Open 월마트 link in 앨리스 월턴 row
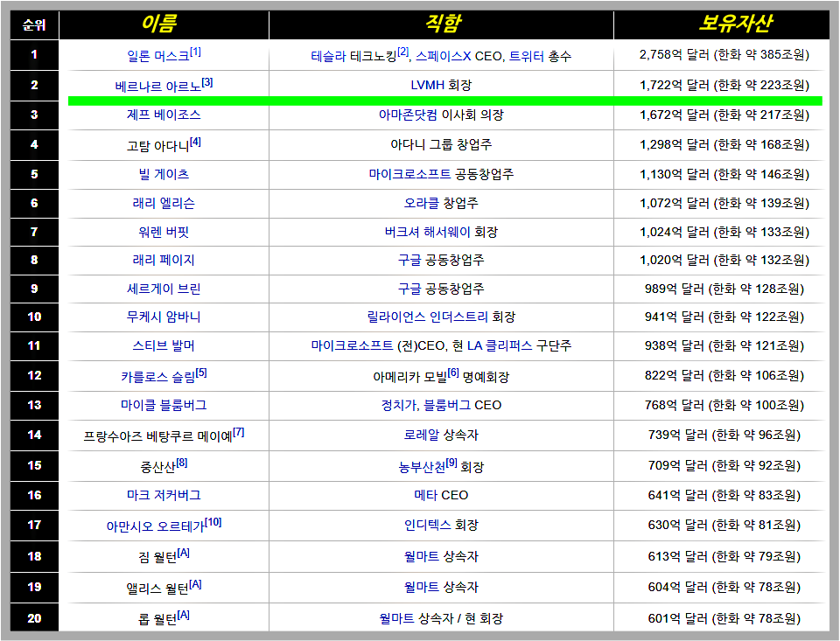Viewport: 840px width, 641px height. tap(422, 587)
